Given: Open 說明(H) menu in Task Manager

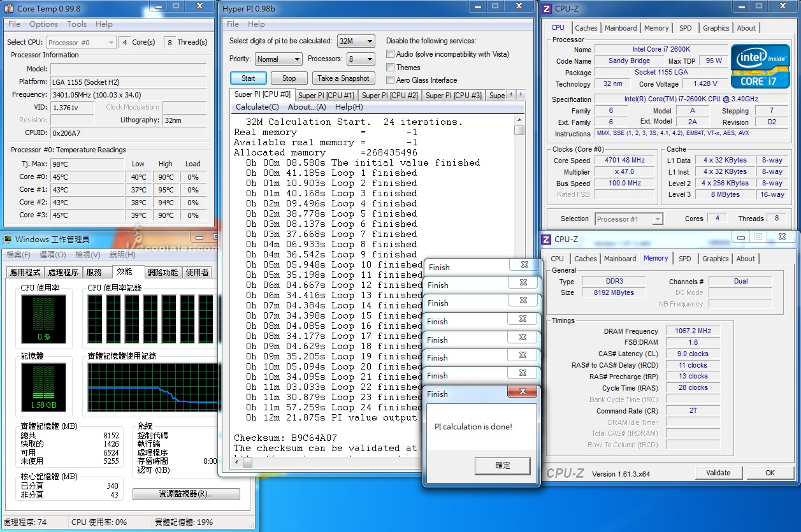Looking at the screenshot, I should tap(122, 255).
